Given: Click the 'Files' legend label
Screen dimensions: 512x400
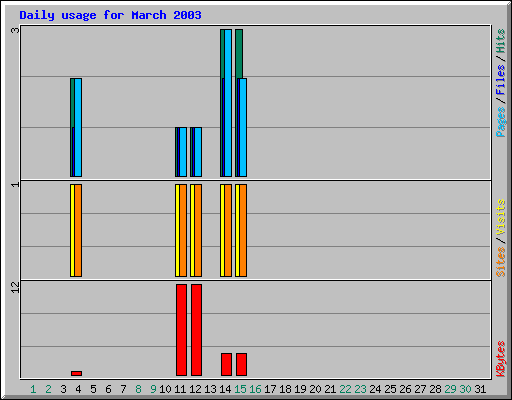Looking at the screenshot, I should pos(500,80).
